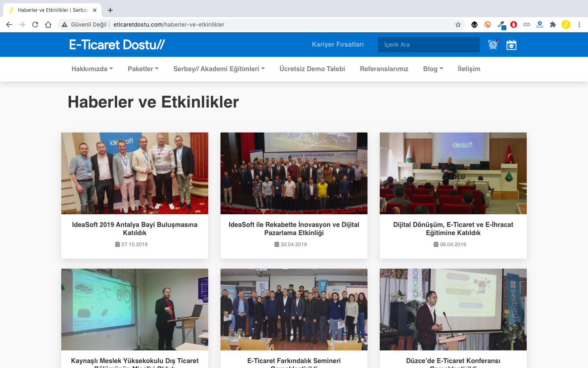
Task: Click the yellow profile avatar icon
Action: 566,25
